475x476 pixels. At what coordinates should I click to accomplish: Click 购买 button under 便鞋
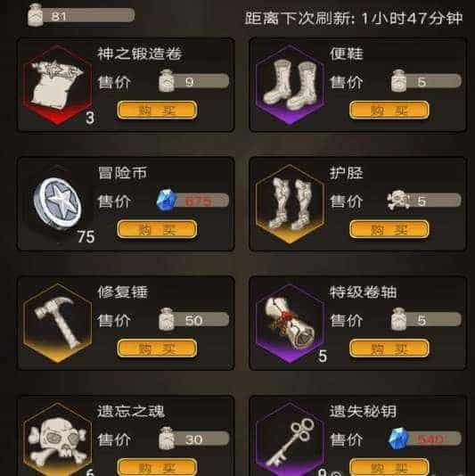pos(389,110)
